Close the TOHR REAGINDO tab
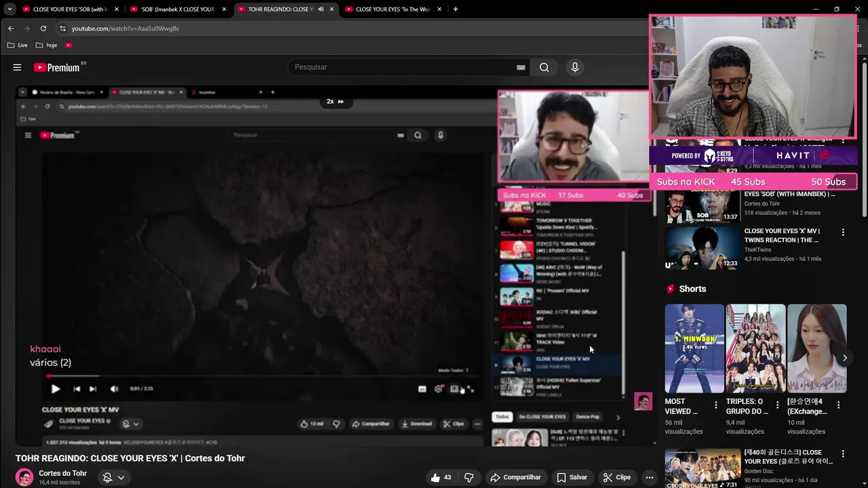Image resolution: width=868 pixels, height=488 pixels. (332, 9)
